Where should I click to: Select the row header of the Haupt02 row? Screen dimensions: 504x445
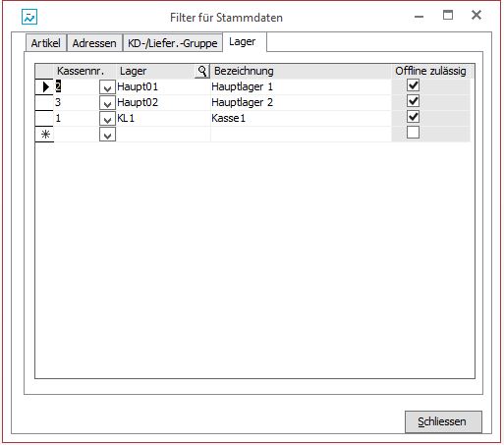(44, 103)
